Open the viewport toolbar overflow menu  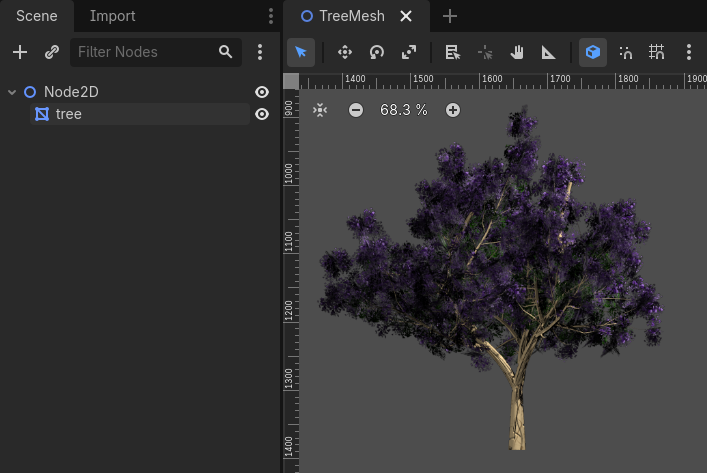(689, 52)
